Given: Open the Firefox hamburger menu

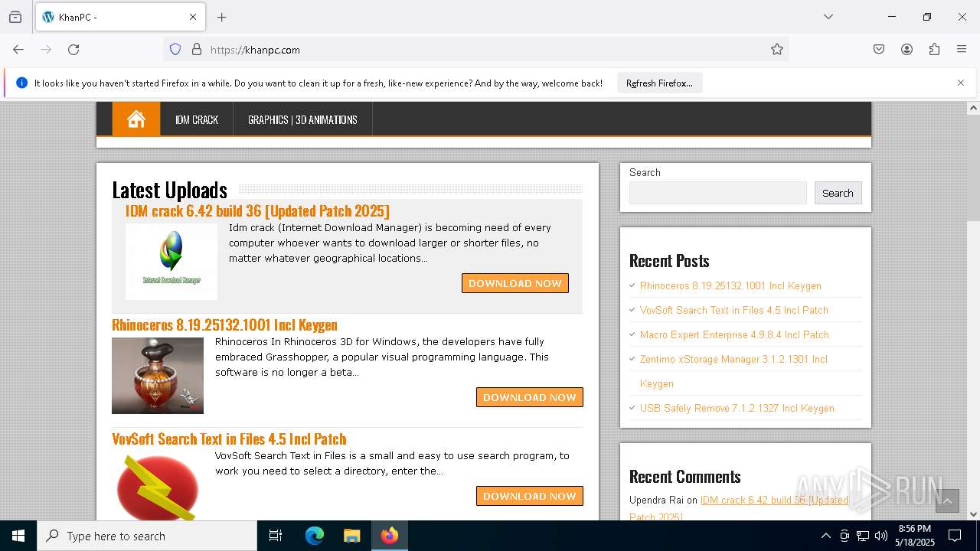Looking at the screenshot, I should point(962,49).
